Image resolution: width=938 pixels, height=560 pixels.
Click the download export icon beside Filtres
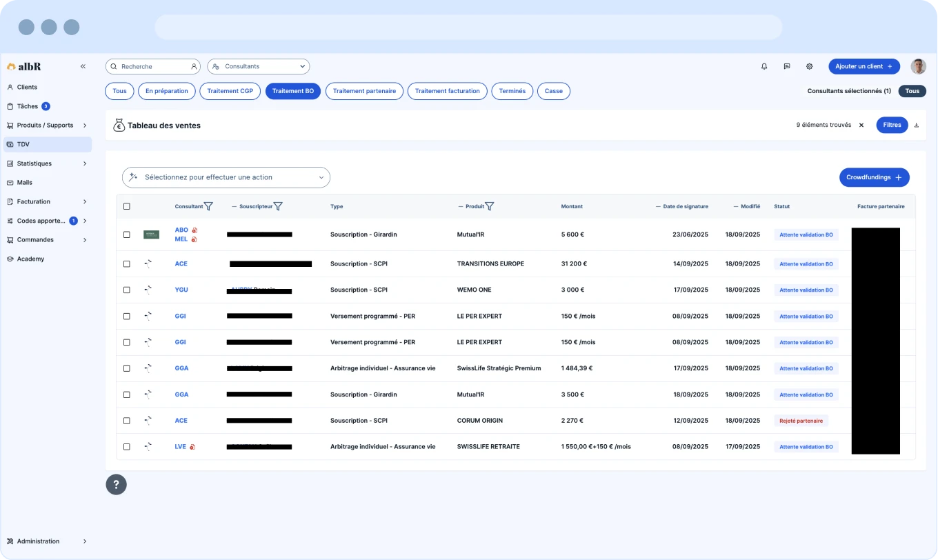click(917, 126)
